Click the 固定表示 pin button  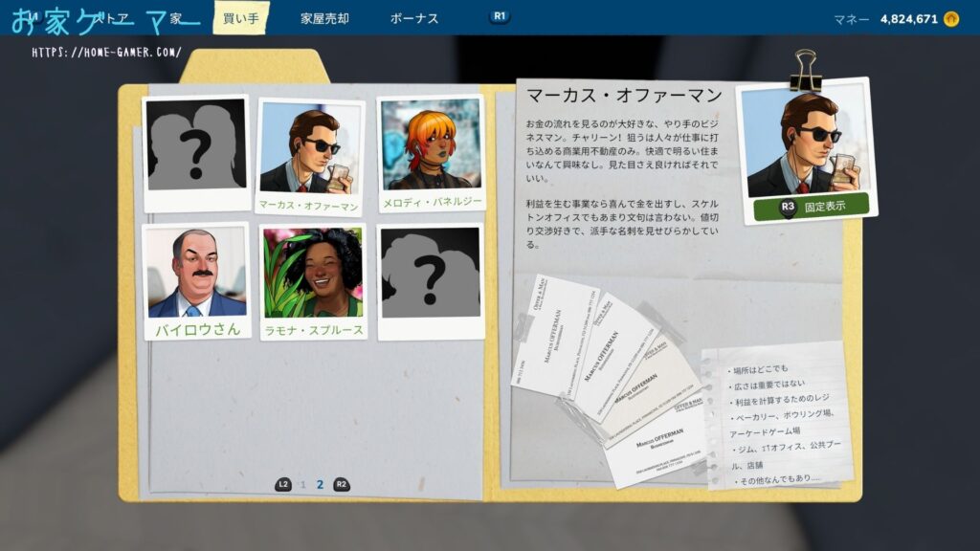pos(811,207)
